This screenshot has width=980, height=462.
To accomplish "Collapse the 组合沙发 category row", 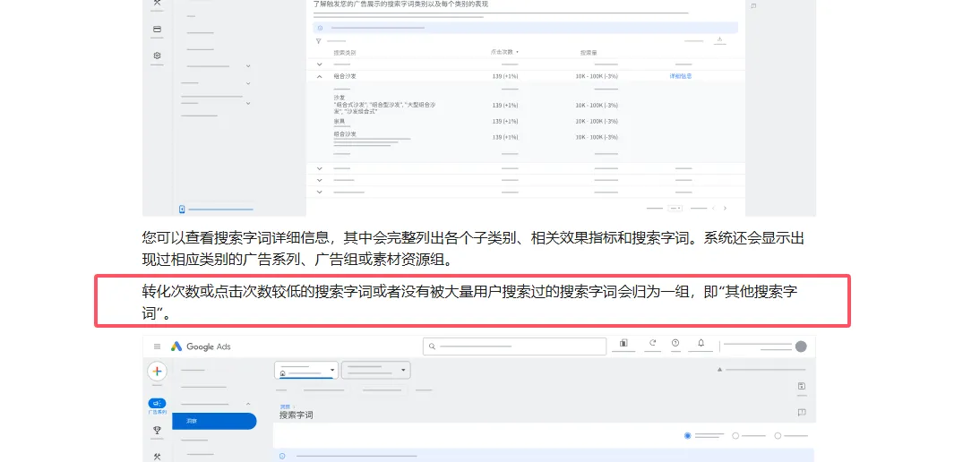I will [320, 76].
